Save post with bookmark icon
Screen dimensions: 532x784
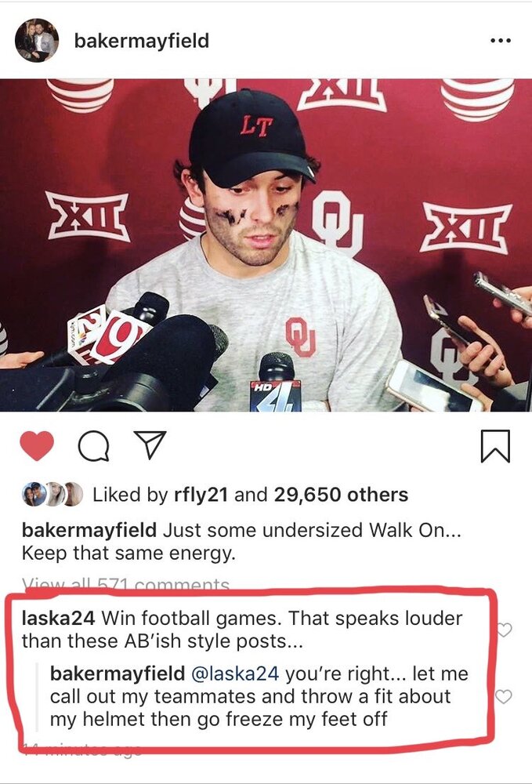point(495,446)
